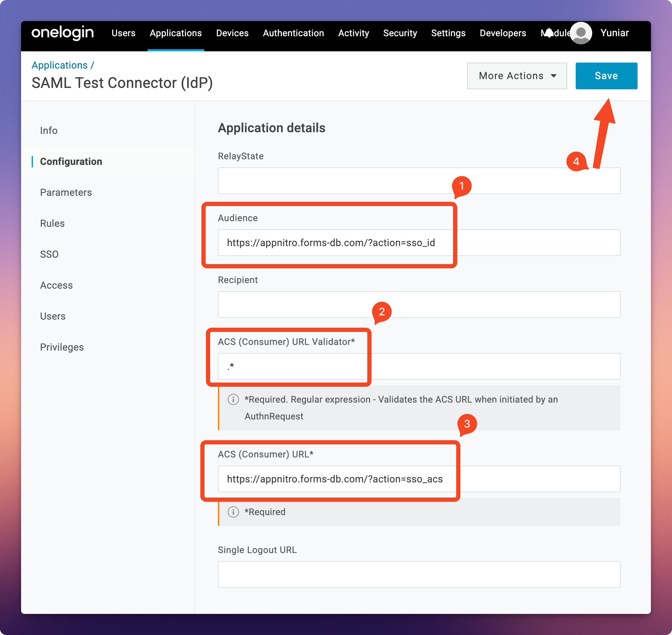The height and width of the screenshot is (635, 672).
Task: Focus the Recipient input field
Action: click(x=419, y=304)
